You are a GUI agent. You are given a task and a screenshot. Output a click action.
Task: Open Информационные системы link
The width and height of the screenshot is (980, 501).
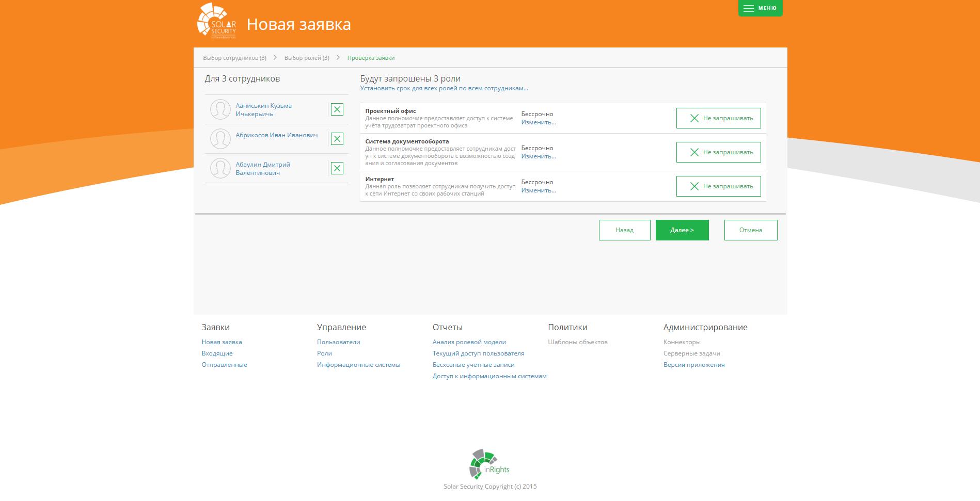(x=359, y=365)
